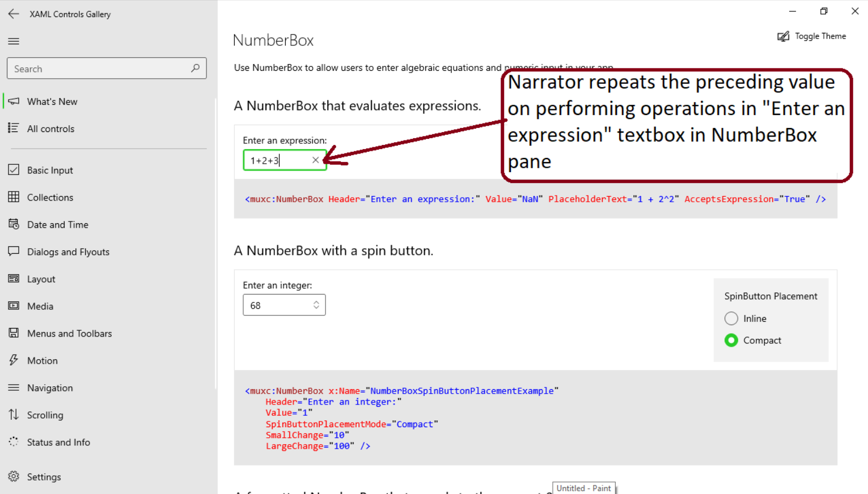Select the Compact radio button
This screenshot has width=868, height=494.
[731, 340]
